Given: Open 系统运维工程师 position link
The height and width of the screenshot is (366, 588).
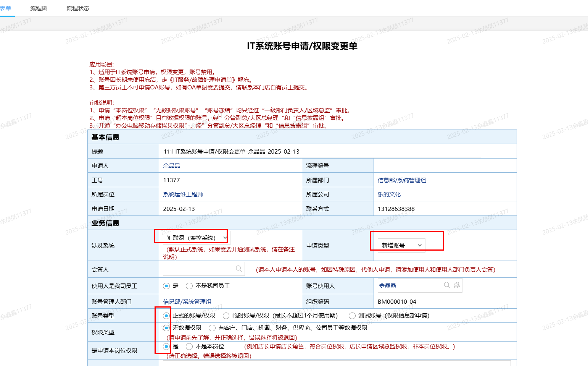Looking at the screenshot, I should [183, 194].
